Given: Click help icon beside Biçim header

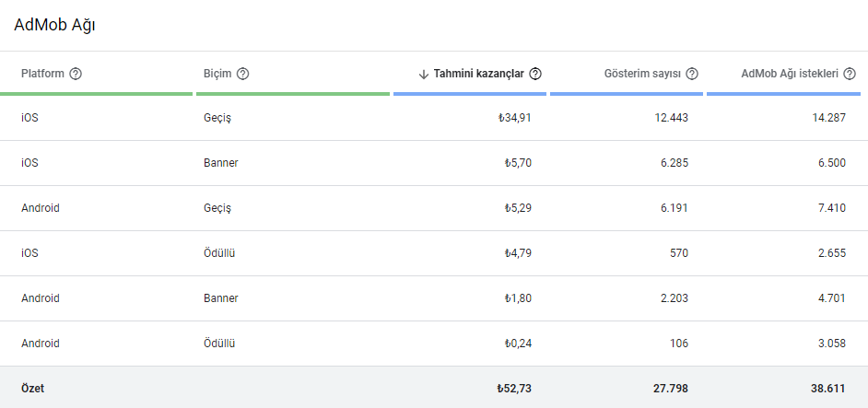Looking at the screenshot, I should 242,74.
